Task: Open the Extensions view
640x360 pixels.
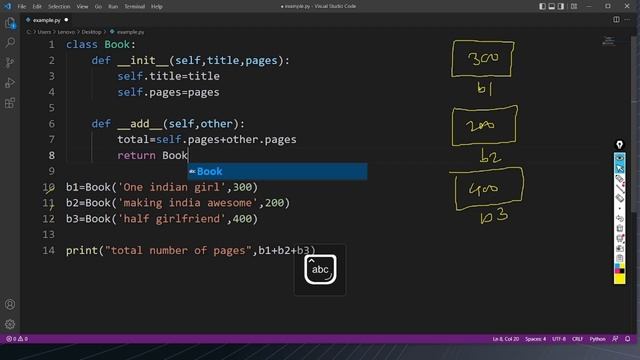Action: 10,103
